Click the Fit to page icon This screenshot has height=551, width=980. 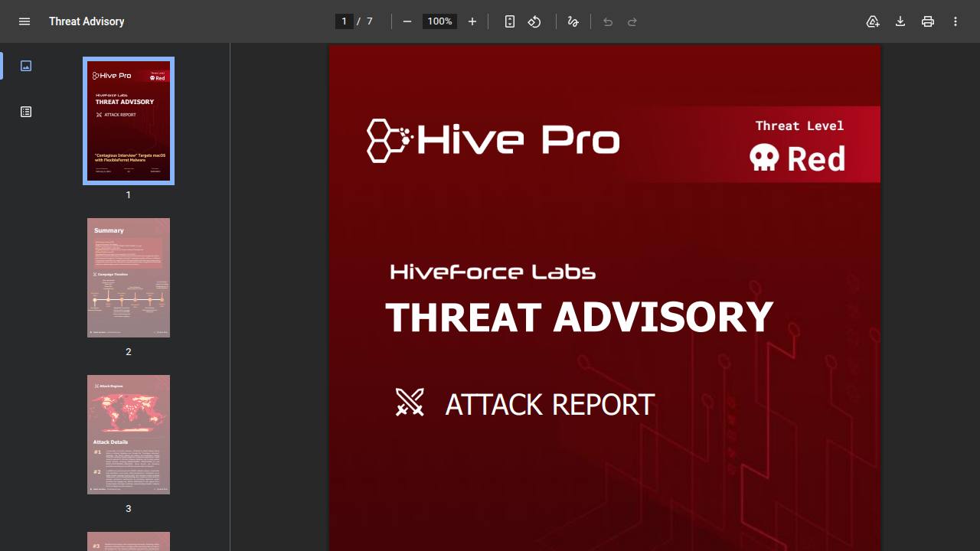point(510,21)
